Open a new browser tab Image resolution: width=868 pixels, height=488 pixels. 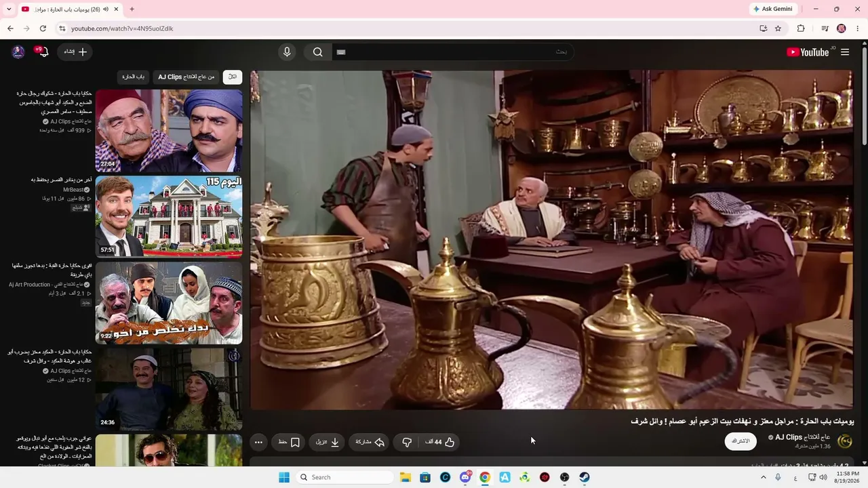point(132,9)
